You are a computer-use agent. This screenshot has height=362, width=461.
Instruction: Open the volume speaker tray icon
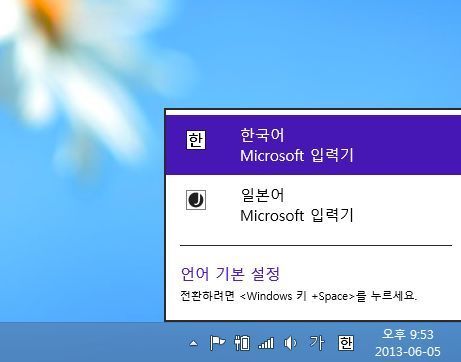(290, 343)
